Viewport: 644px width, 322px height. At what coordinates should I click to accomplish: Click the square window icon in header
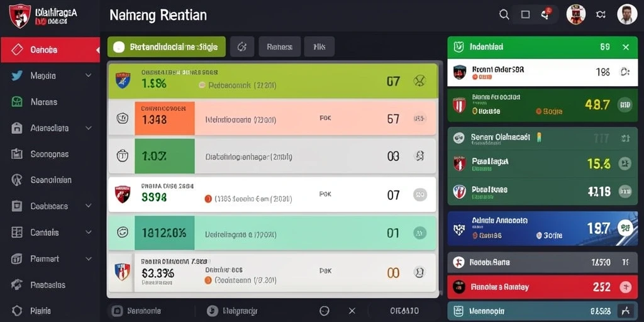click(525, 15)
